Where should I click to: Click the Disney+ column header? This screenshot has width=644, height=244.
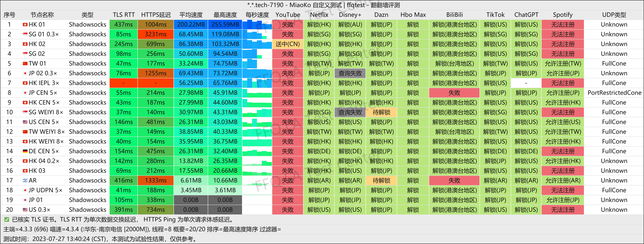click(x=350, y=15)
